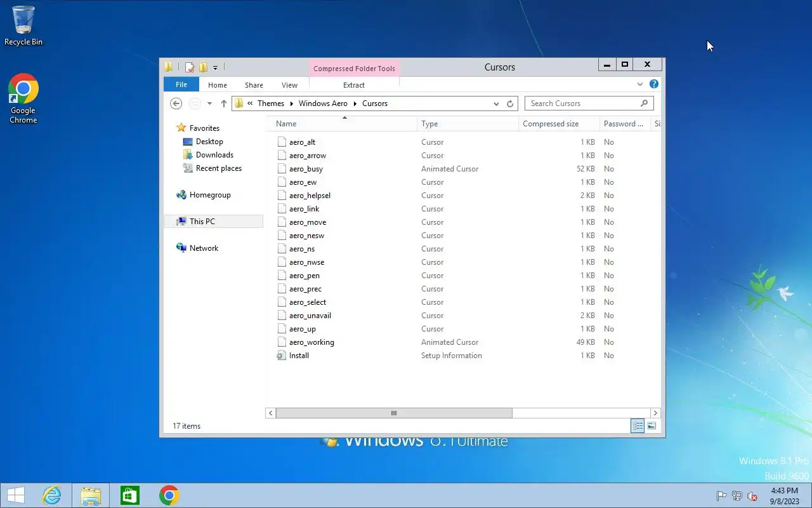Open the Windows Store taskbar icon

pyautogui.click(x=130, y=495)
